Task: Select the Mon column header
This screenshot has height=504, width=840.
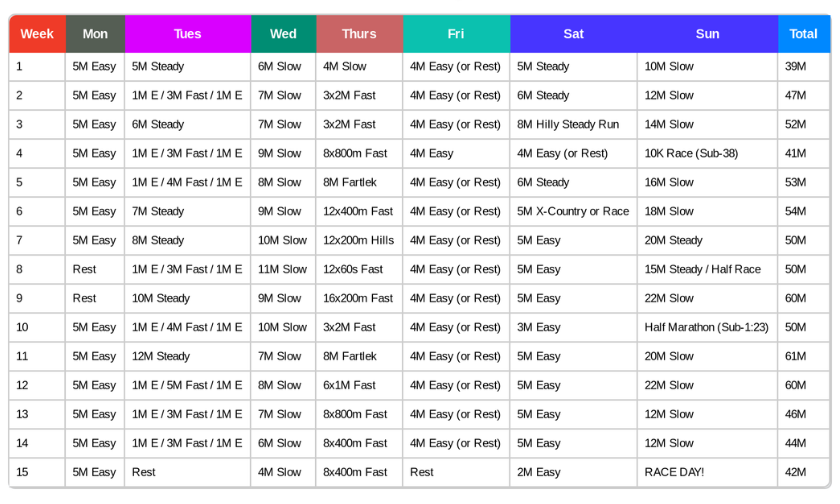Action: pos(95,34)
